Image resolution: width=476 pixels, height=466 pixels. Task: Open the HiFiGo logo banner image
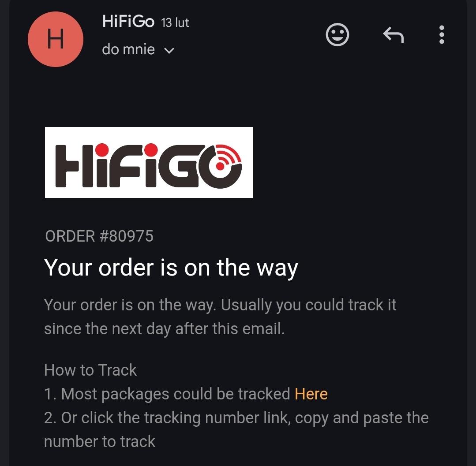149,162
